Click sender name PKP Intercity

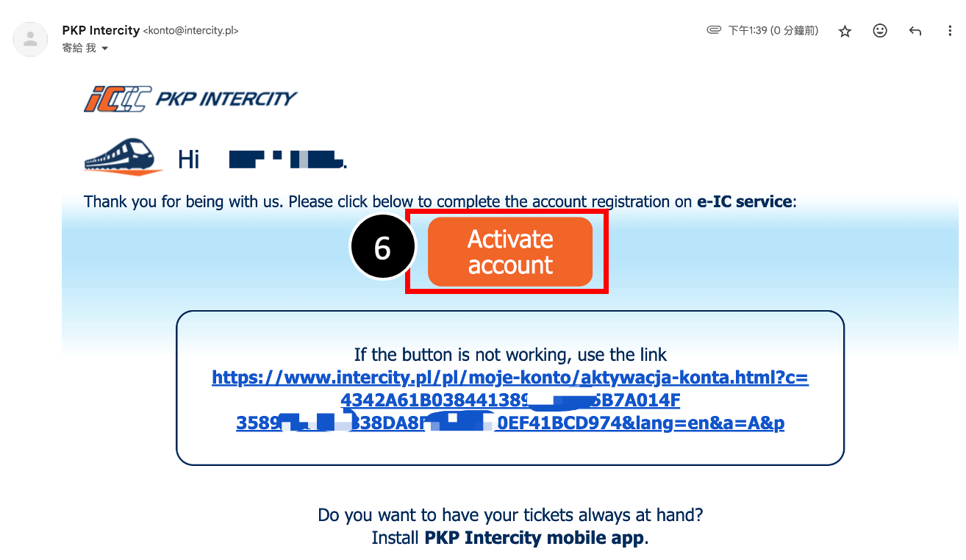(101, 30)
